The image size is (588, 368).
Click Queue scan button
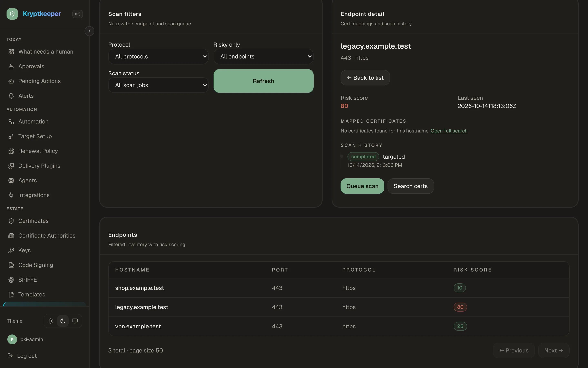(362, 186)
